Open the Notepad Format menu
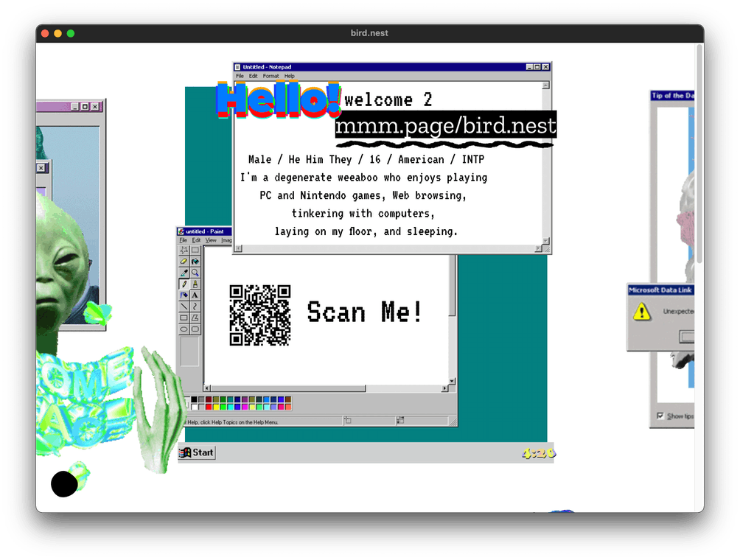 tap(271, 76)
